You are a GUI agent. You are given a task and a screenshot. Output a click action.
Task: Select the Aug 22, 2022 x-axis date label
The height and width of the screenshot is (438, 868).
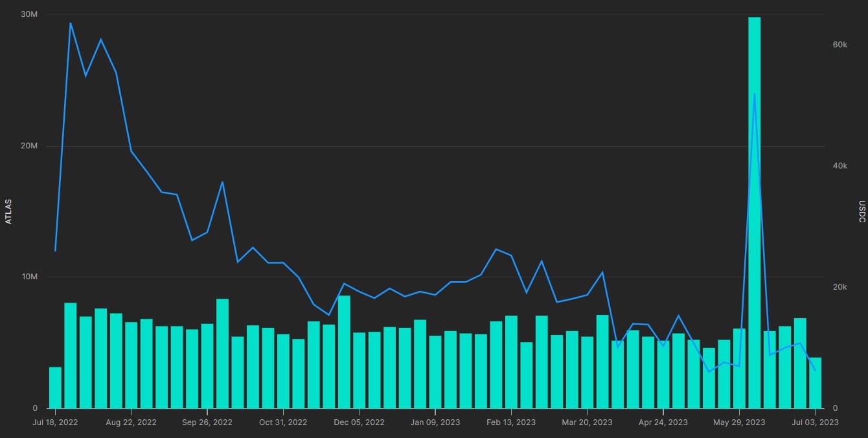coord(131,422)
